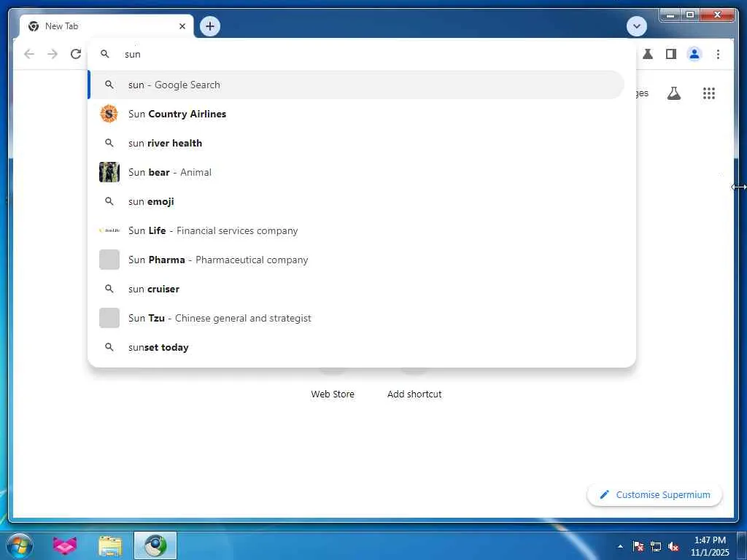Click the Show desktop strip
This screenshot has width=747, height=560.
point(742,545)
